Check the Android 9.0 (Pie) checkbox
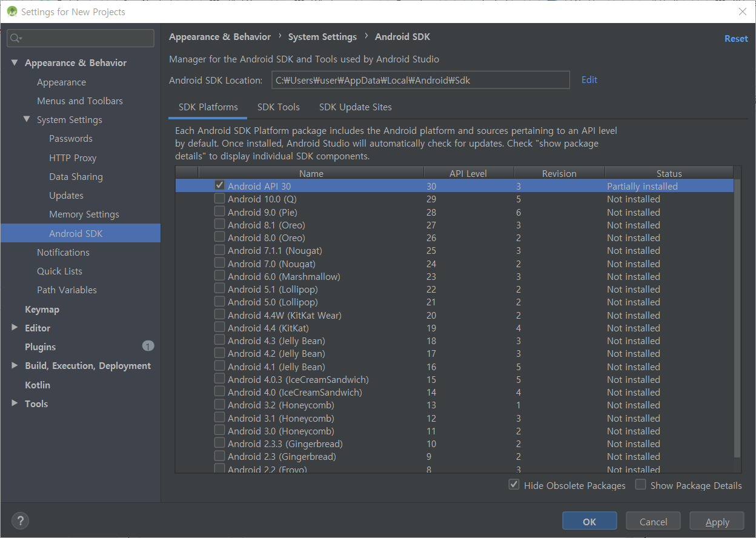This screenshot has width=756, height=538. point(219,211)
